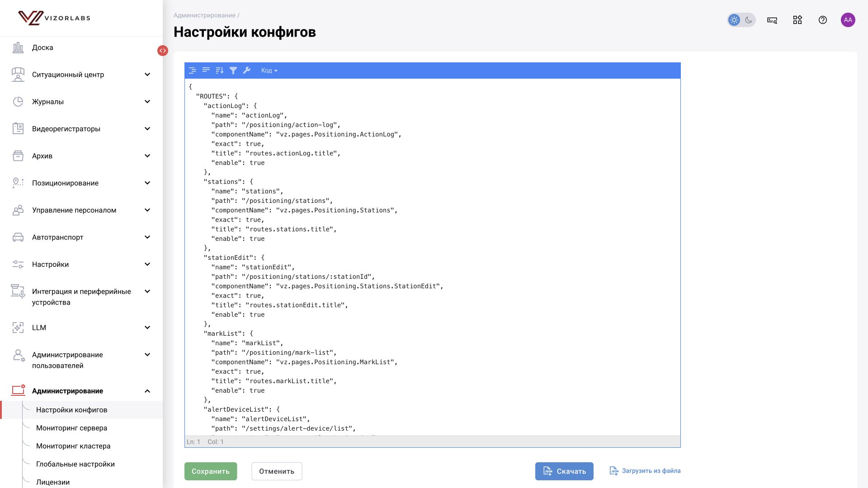Viewport: 868px width, 488px height.
Task: Click the Доска dashboard icon
Action: [x=18, y=47]
